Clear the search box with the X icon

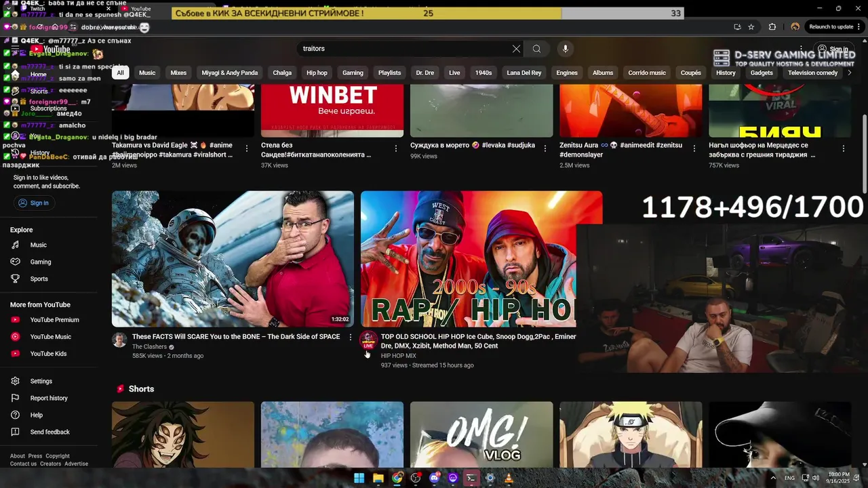point(516,49)
